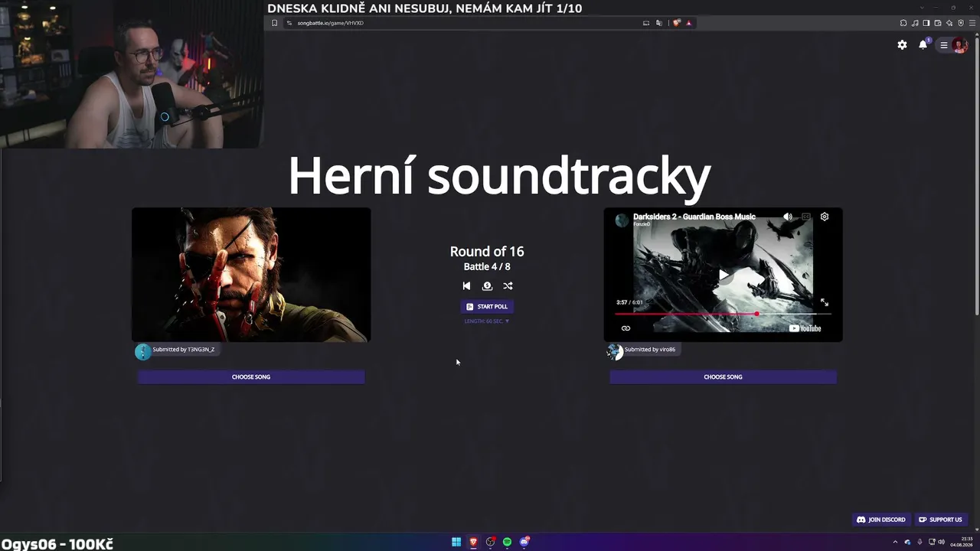Open the taskbar clock and date

click(x=962, y=542)
